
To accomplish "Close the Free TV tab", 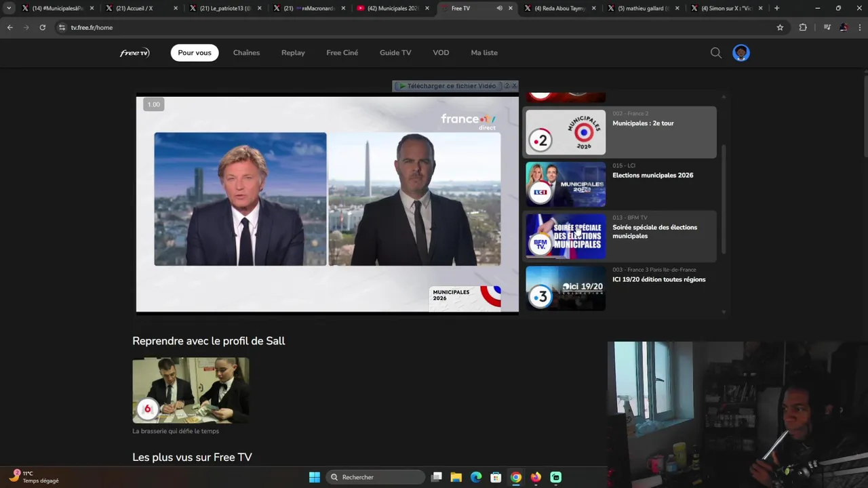I will coord(511,8).
